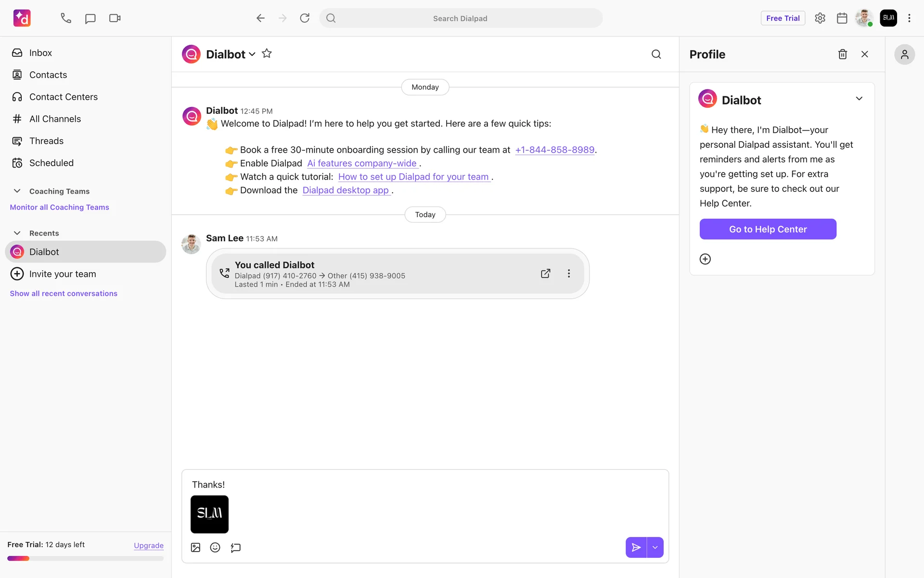The height and width of the screenshot is (578, 924).
Task: Click Go to Help Center button
Action: point(768,229)
